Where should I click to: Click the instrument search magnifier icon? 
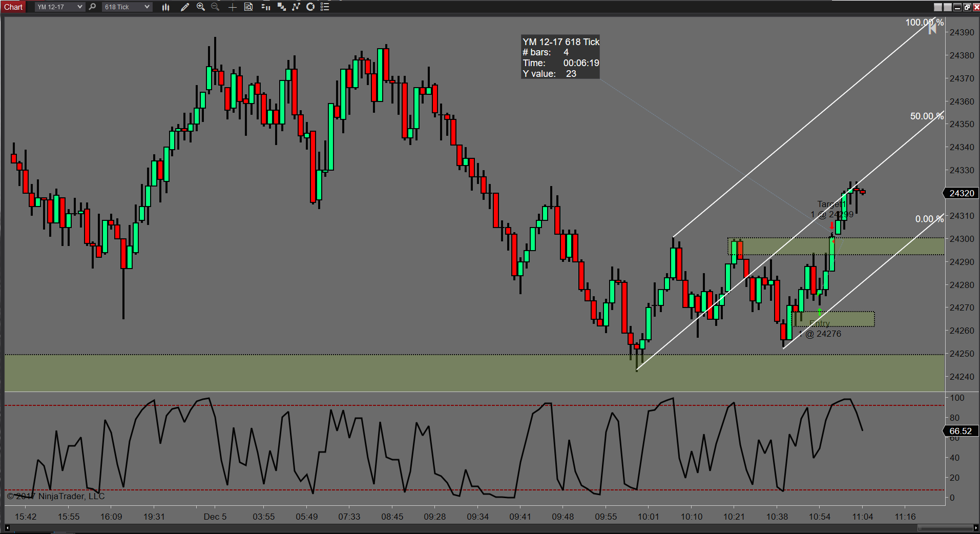tap(93, 7)
